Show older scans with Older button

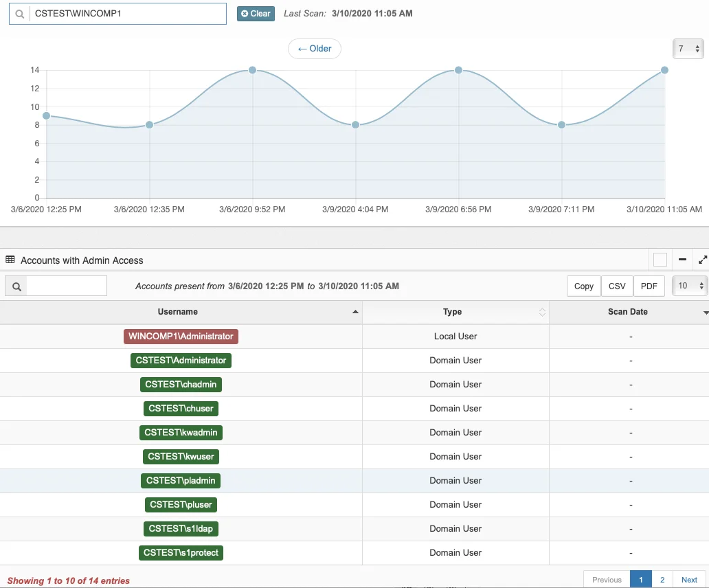(315, 49)
